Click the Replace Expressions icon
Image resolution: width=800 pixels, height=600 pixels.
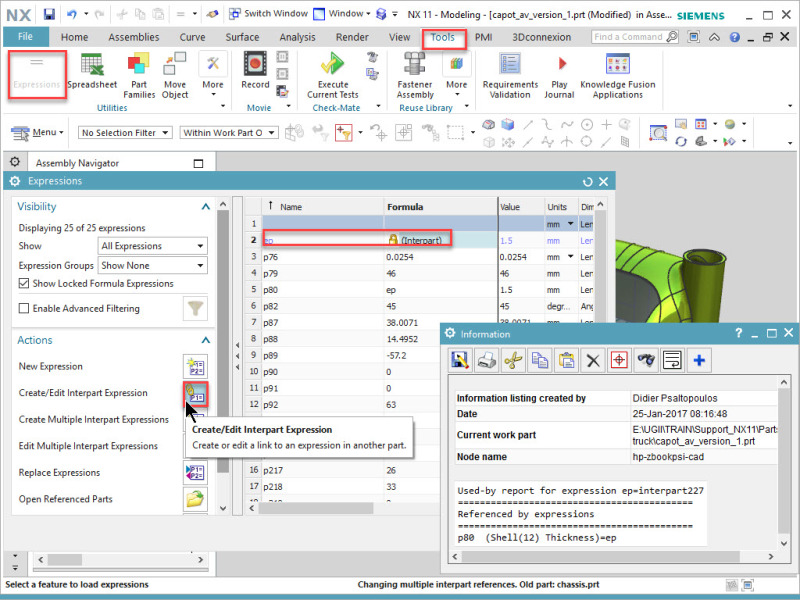pos(195,473)
